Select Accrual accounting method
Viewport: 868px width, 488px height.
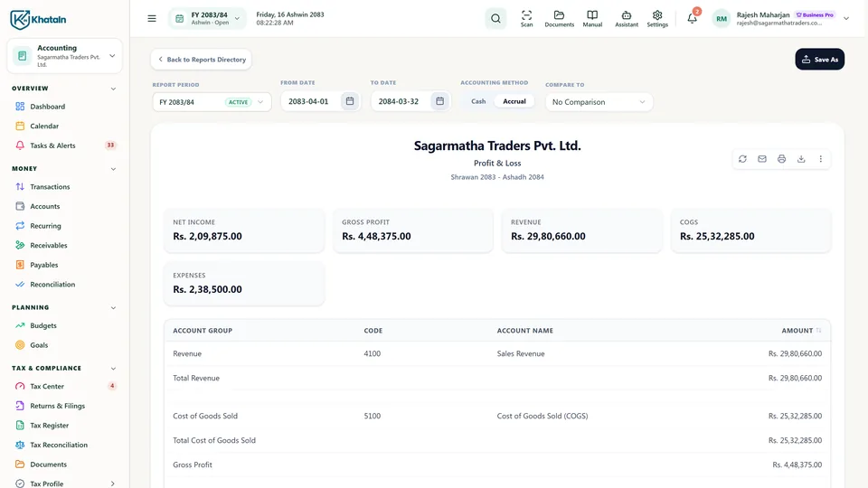pyautogui.click(x=514, y=101)
